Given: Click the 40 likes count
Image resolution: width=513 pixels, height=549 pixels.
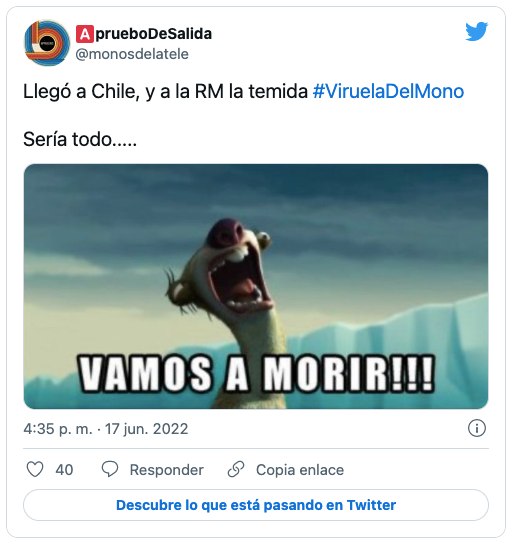Looking at the screenshot, I should (x=64, y=470).
